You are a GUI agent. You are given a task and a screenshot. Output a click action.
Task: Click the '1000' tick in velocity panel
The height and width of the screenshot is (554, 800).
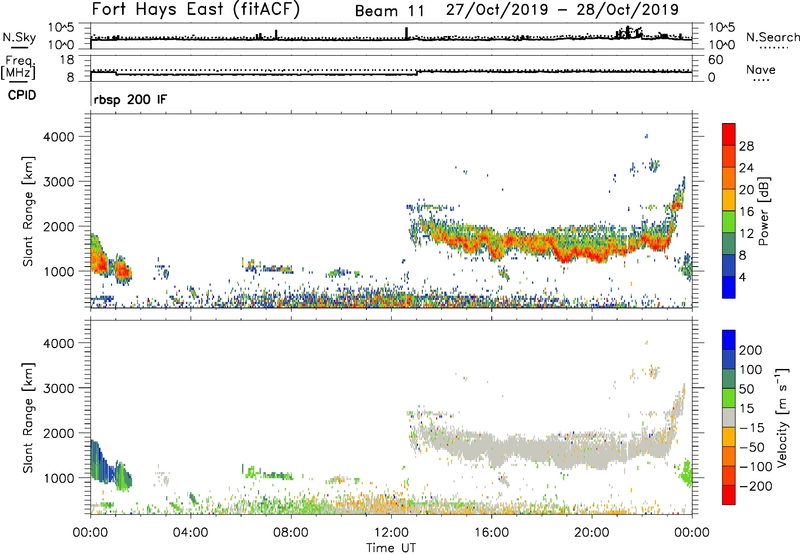pyautogui.click(x=58, y=478)
